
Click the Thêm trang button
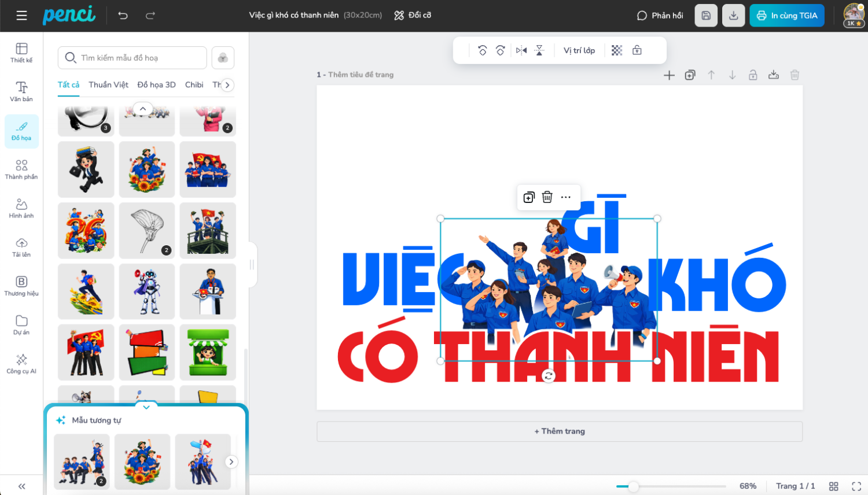pyautogui.click(x=559, y=431)
